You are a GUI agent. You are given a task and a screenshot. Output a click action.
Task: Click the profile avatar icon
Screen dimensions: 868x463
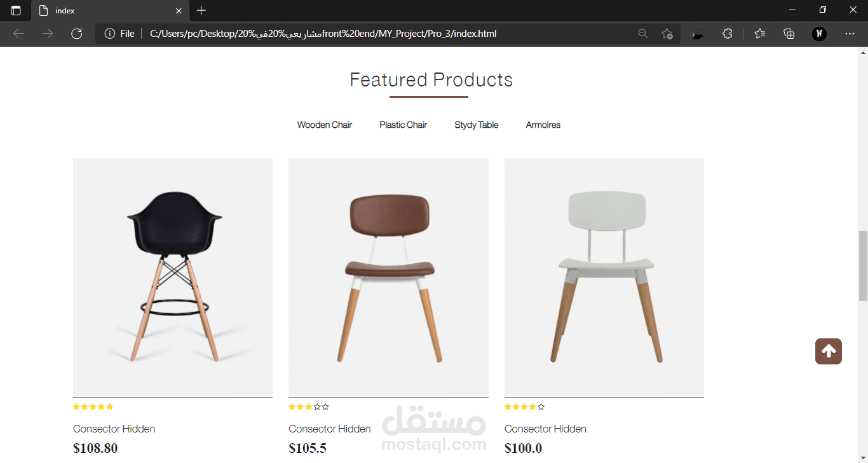pos(819,34)
